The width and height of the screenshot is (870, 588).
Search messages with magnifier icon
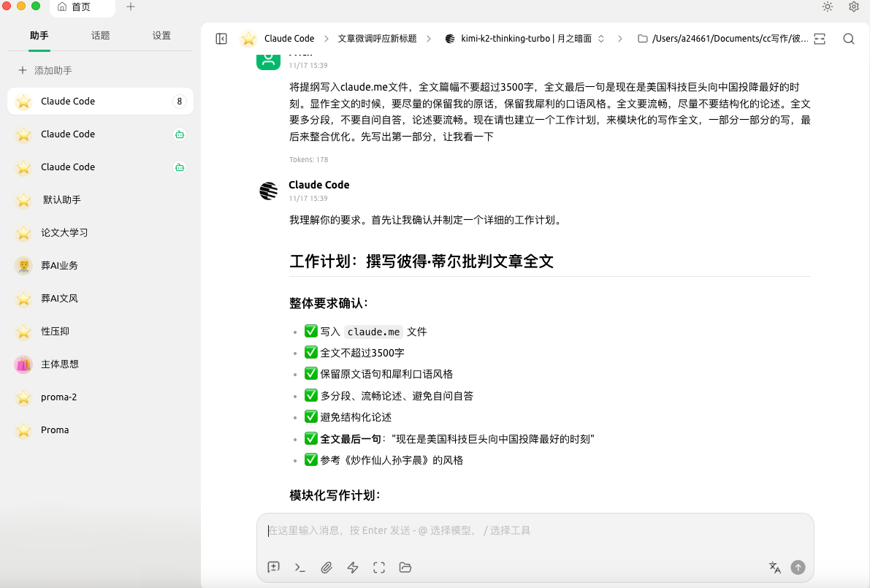(x=848, y=39)
